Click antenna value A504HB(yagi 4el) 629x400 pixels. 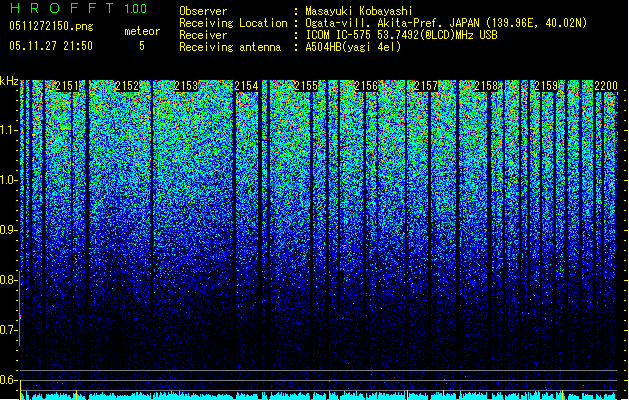[353, 47]
